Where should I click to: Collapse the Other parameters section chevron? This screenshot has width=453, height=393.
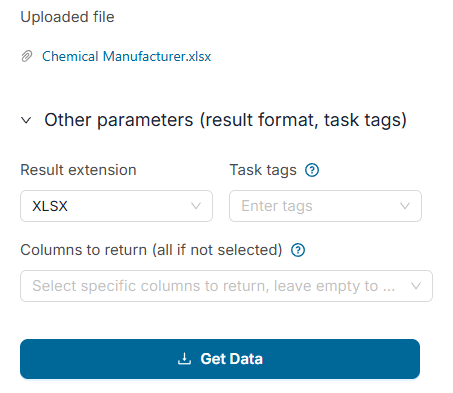coord(26,120)
